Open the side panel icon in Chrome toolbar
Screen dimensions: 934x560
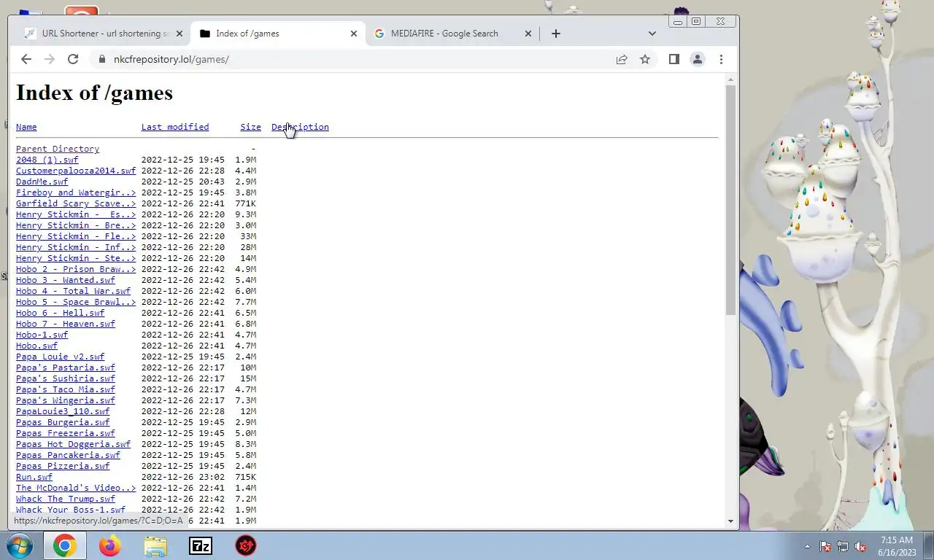tap(674, 59)
